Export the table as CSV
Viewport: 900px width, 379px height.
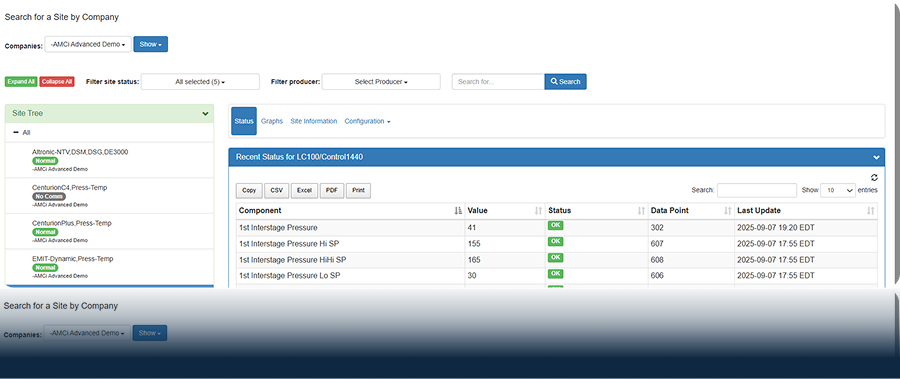[276, 190]
